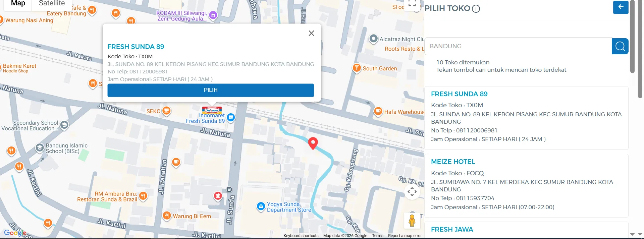The height and width of the screenshot is (239, 644).
Task: Click the Secondary School Vocational Education marker
Action: coord(64,125)
